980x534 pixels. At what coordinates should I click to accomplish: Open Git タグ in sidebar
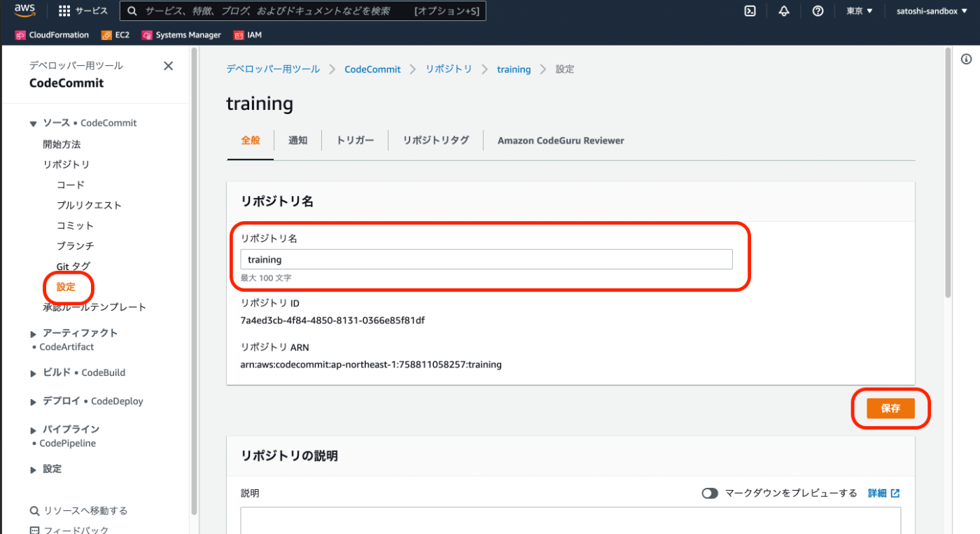point(73,266)
